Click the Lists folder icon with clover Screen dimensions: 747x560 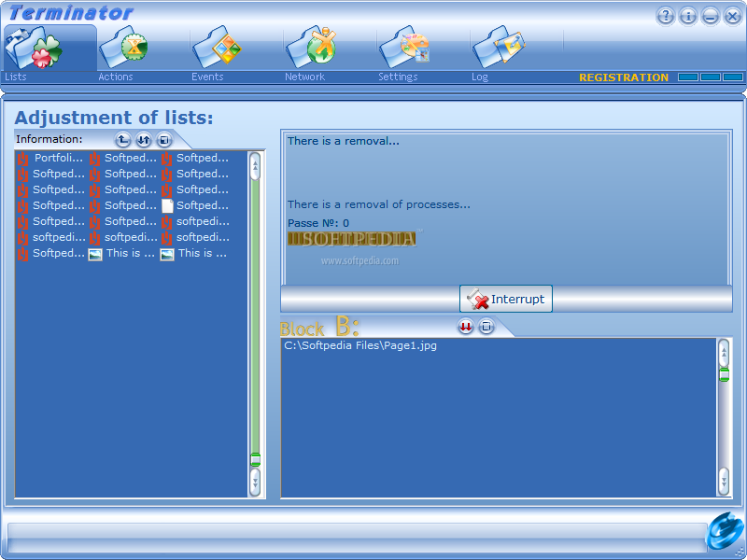(35, 48)
